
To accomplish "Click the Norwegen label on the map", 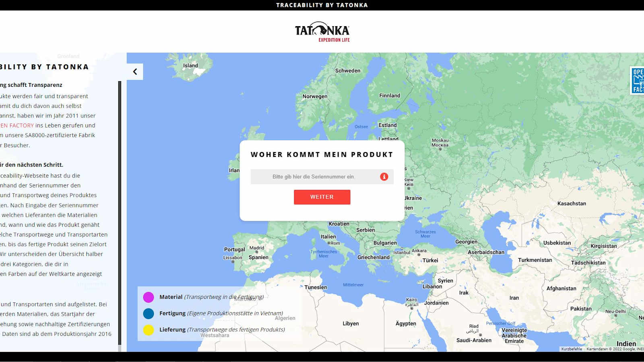I will coord(315,97).
